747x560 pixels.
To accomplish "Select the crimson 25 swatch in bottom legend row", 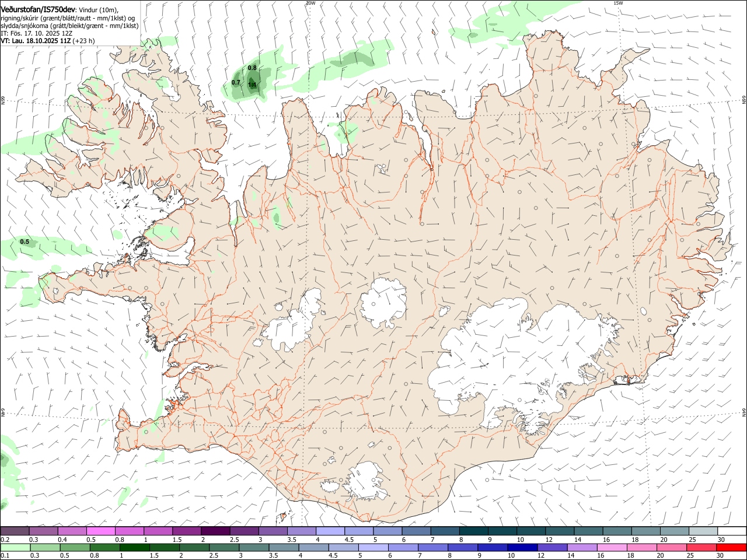I will point(701,547).
